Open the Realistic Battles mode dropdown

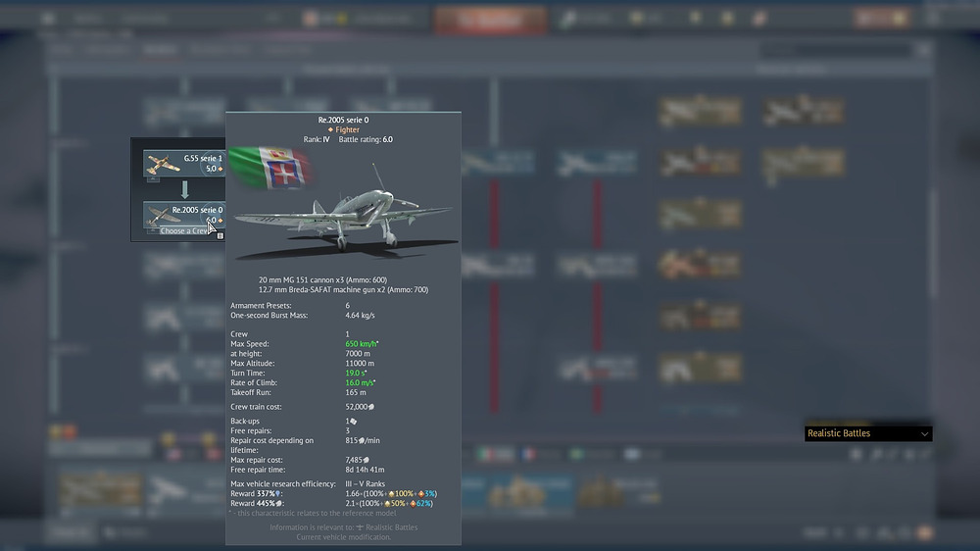867,433
